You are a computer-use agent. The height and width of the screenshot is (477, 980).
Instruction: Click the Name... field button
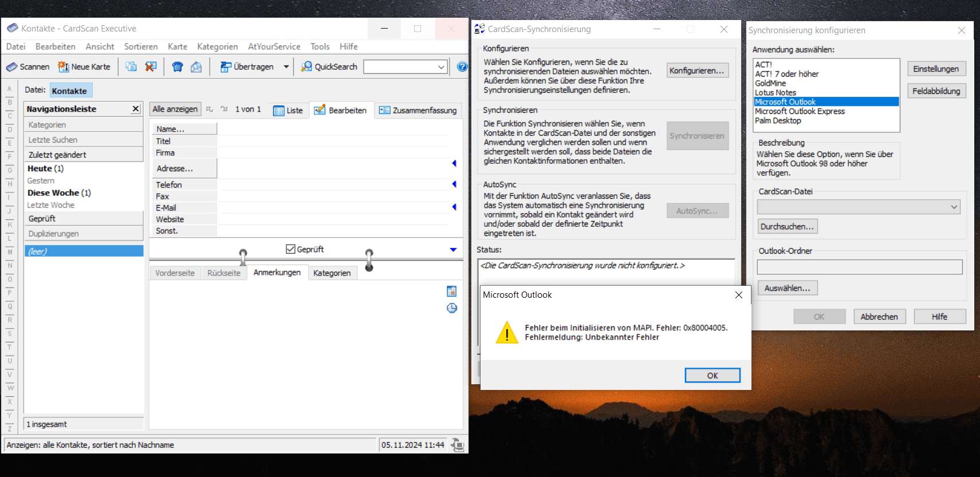(184, 129)
